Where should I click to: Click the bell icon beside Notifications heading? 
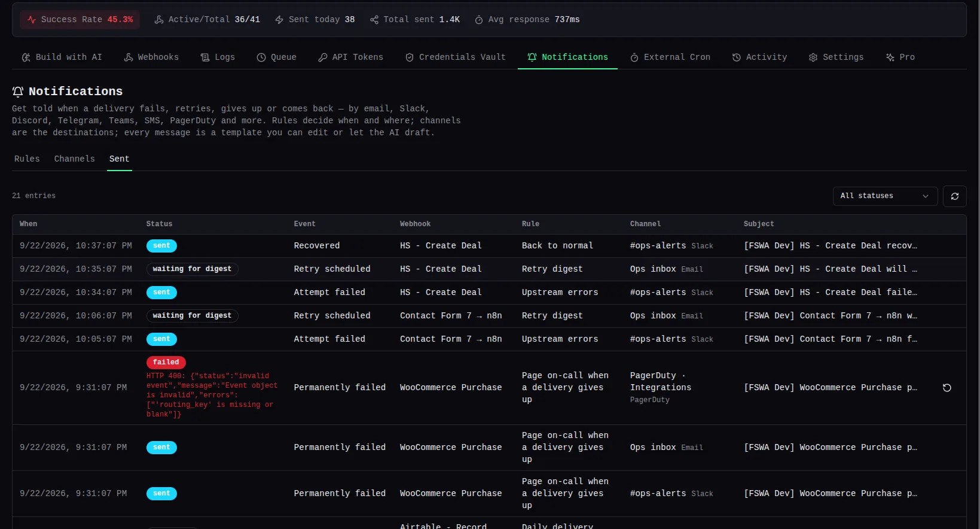click(x=18, y=92)
